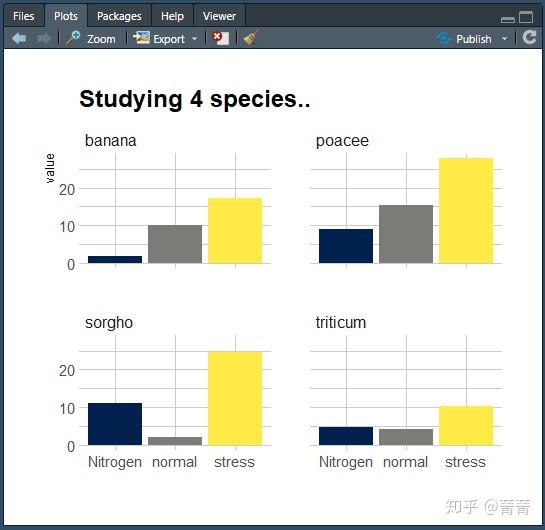This screenshot has height=530, width=545.
Task: Maximize the plots pane
Action: point(526,17)
